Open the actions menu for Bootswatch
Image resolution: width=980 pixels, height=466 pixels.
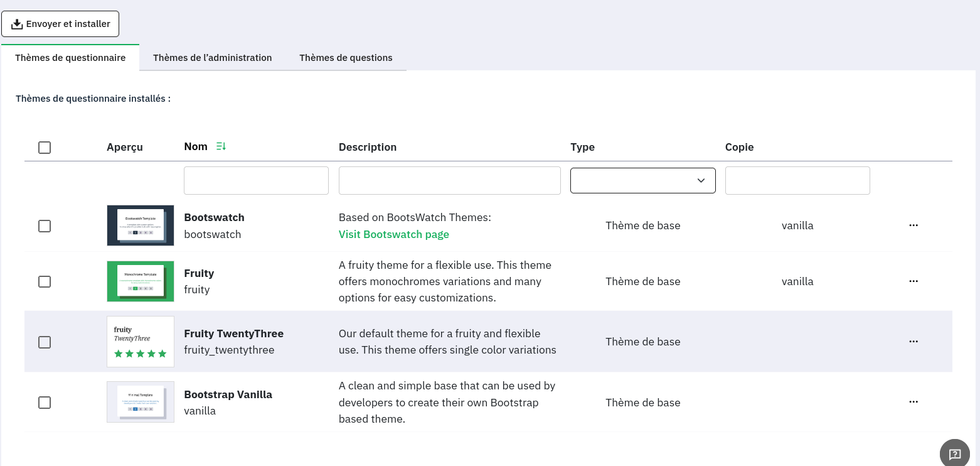pos(913,225)
